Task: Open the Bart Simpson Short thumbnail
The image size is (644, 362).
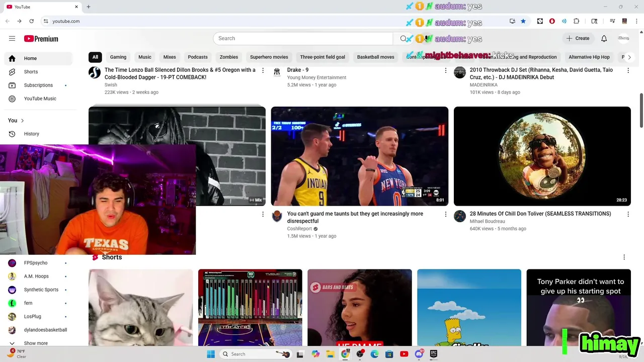Action: click(469, 308)
